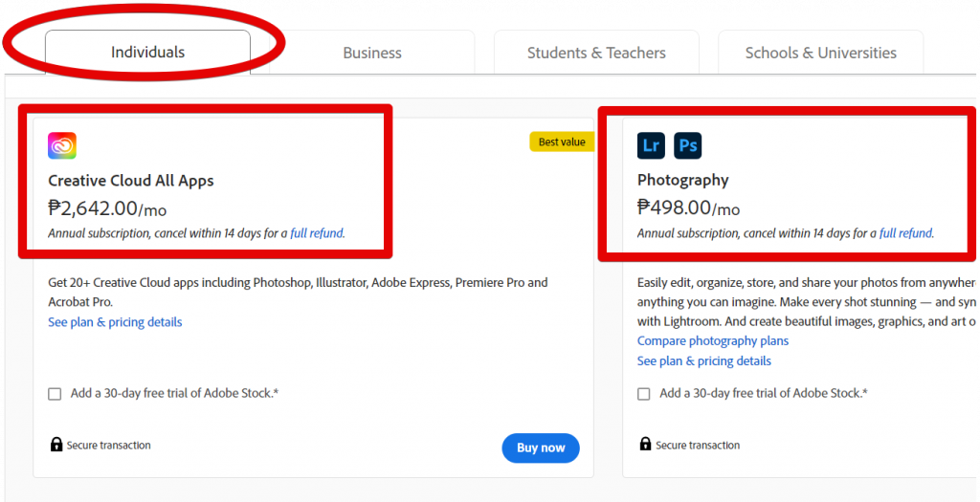Viewport: 980px width, 502px height.
Task: Click the Easily edit, organize, store description text
Action: point(806,302)
